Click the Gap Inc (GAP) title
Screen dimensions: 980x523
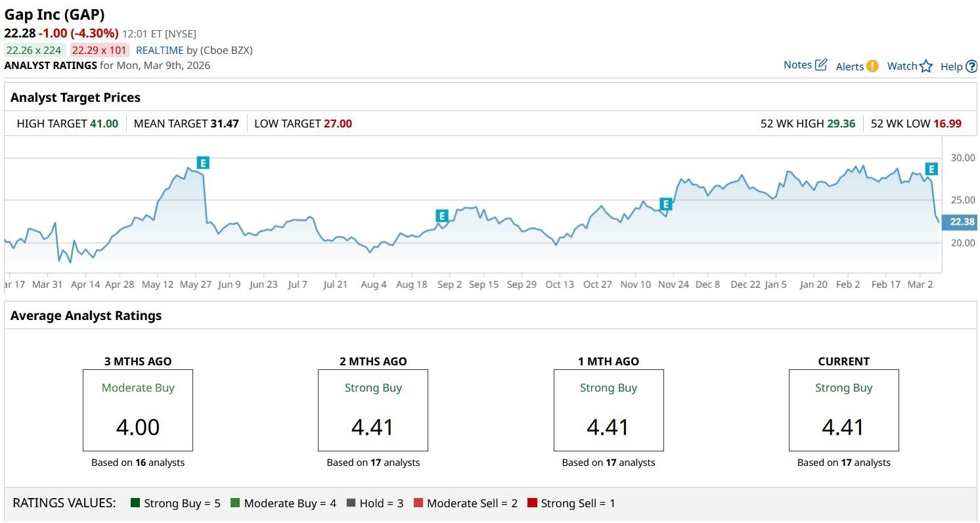click(x=55, y=14)
